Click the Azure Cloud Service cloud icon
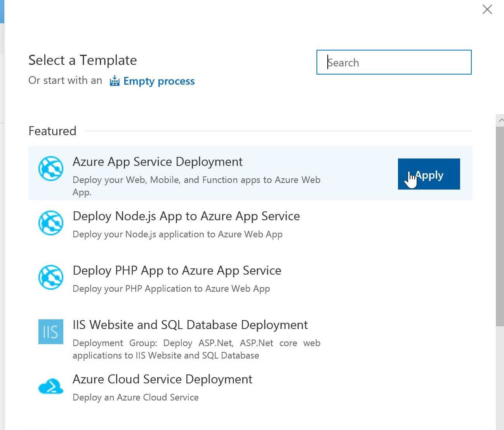 pos(50,386)
